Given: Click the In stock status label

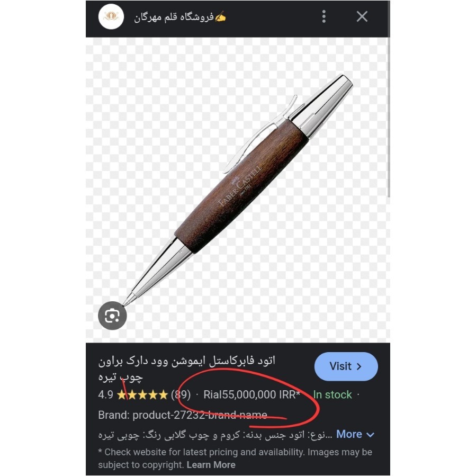Looking at the screenshot, I should coord(333,394).
